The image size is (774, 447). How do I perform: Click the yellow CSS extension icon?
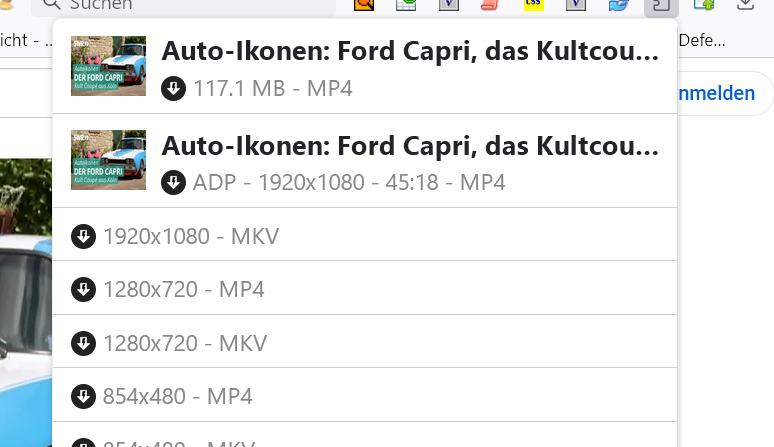coord(533,4)
